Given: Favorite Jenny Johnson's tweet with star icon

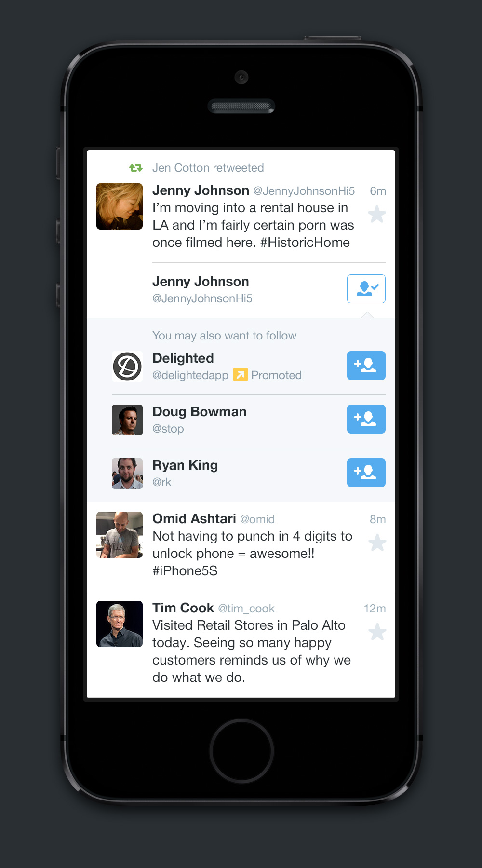Looking at the screenshot, I should click(x=377, y=214).
